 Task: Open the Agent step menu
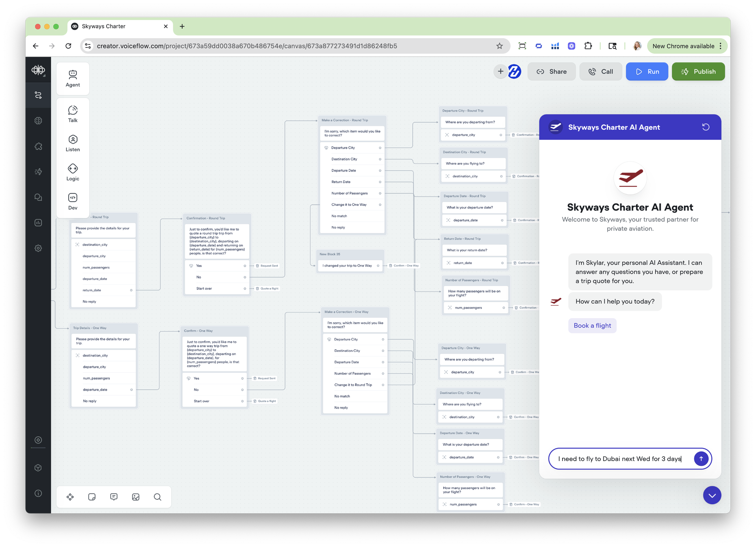(x=73, y=78)
